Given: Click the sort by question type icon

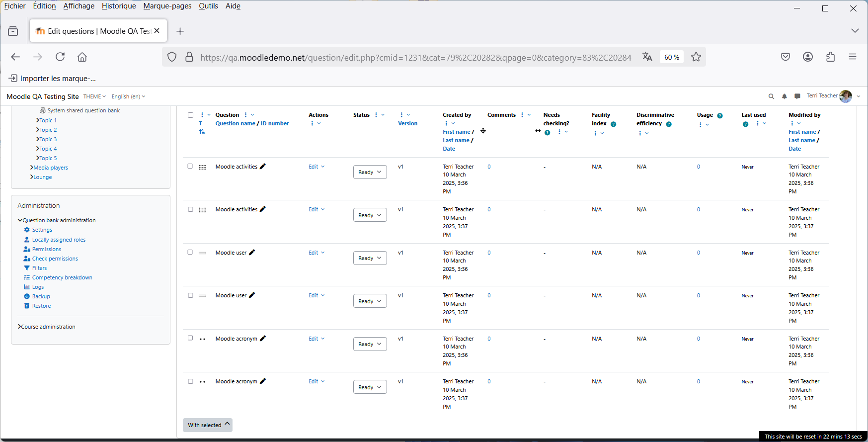Looking at the screenshot, I should [x=202, y=132].
